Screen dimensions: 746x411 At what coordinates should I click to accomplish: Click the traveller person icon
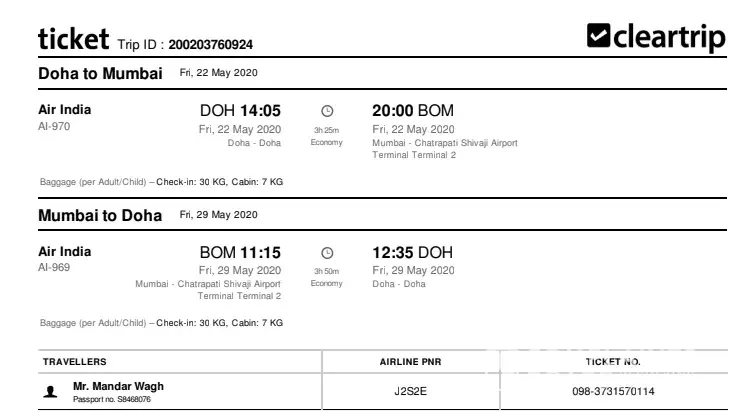coord(51,392)
